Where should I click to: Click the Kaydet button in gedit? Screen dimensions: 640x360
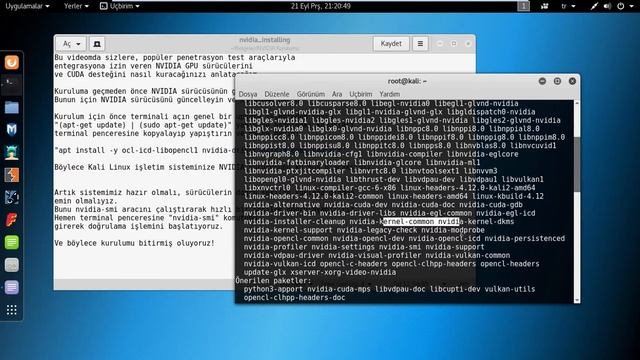(391, 44)
